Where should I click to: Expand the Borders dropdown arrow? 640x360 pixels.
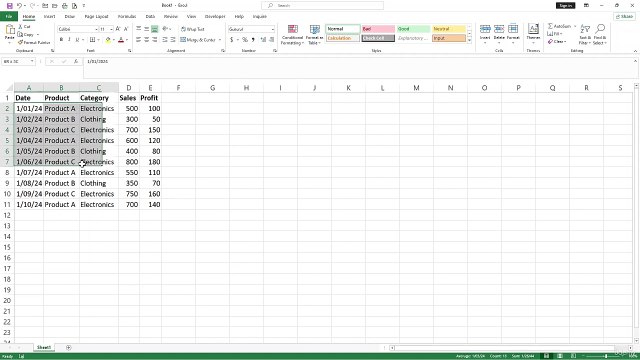tap(98, 40)
